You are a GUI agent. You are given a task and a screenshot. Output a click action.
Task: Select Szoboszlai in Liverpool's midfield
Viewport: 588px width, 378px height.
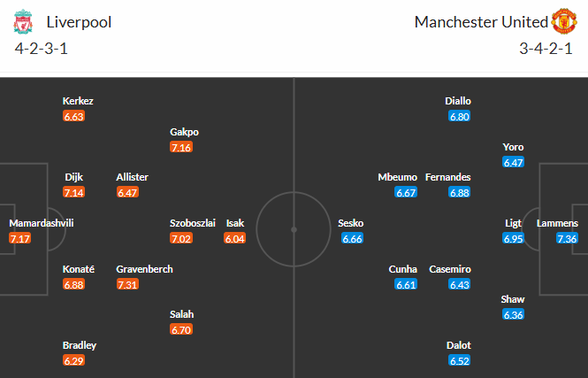coord(192,223)
